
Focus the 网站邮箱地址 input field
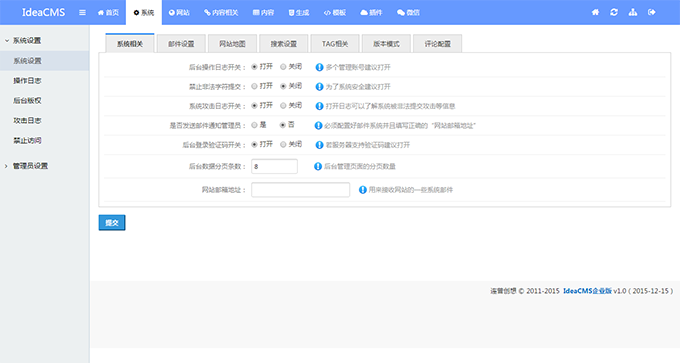point(301,190)
